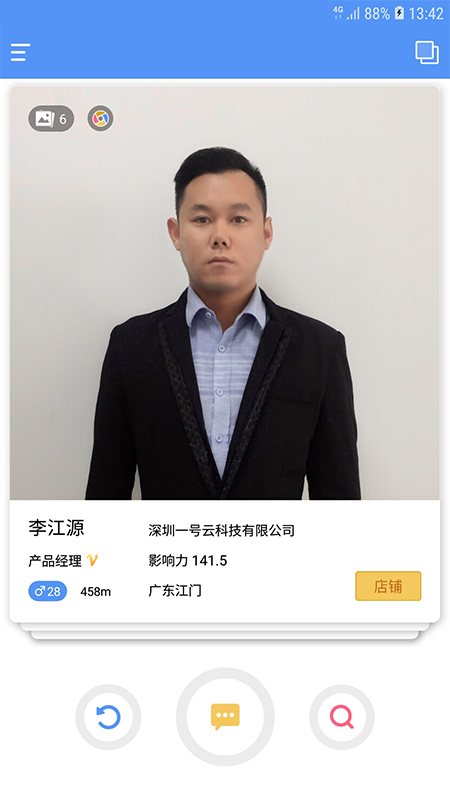Tap the name 李江源
Image resolution: width=450 pixels, height=800 pixels.
[x=56, y=529]
